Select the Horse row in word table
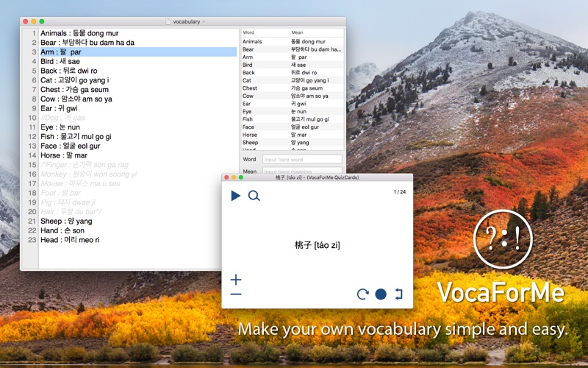Image resolution: width=588 pixels, height=368 pixels. click(x=293, y=135)
